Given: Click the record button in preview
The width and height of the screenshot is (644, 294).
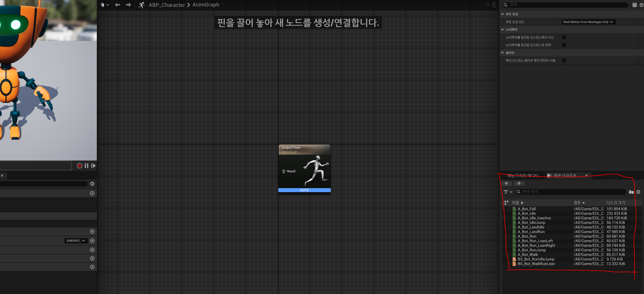Looking at the screenshot, I should tap(79, 166).
